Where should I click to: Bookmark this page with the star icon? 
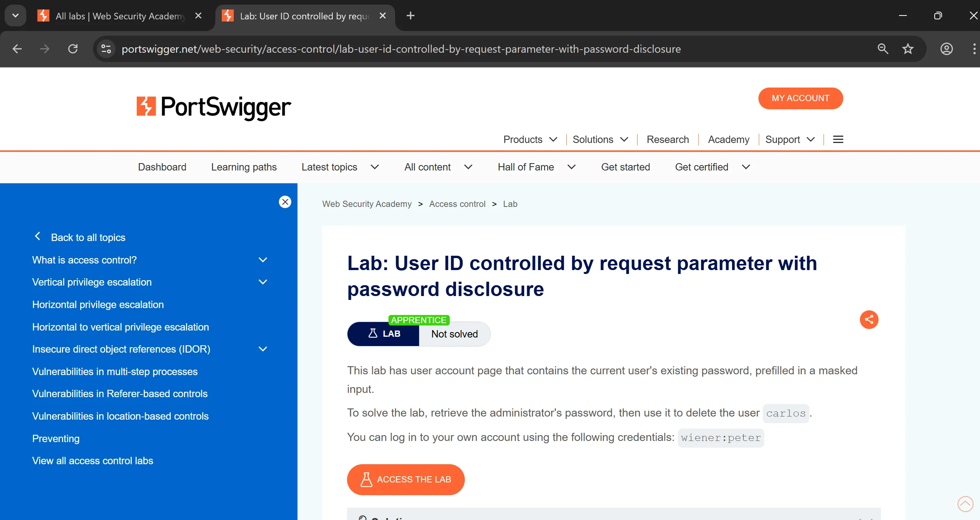coord(908,49)
